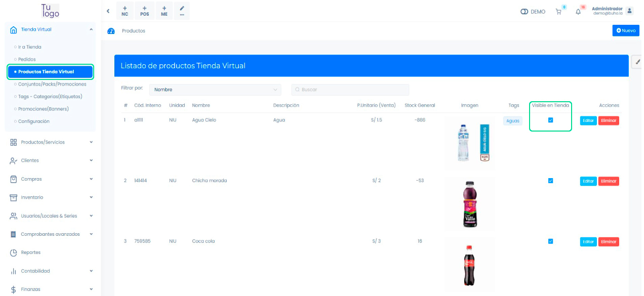
Task: Click the Nuevo button
Action: [625, 31]
